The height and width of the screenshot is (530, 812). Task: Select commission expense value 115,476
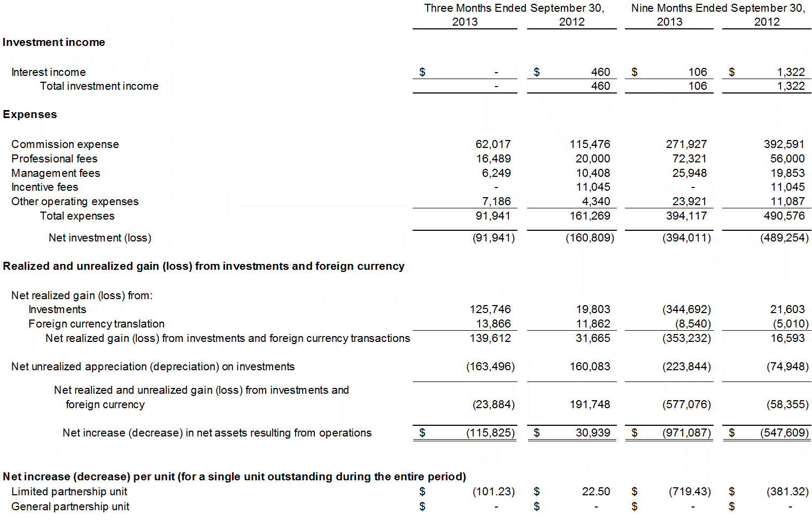590,144
